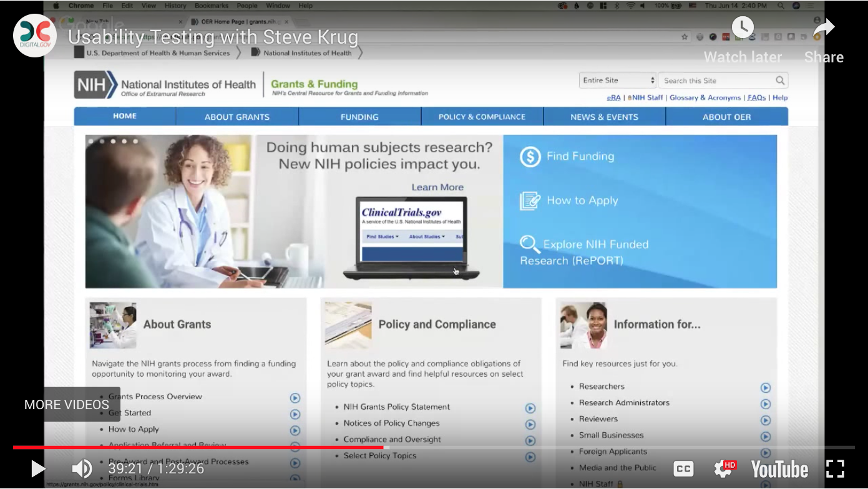Enter fullscreen mode on the video player
This screenshot has height=489, width=868.
point(836,468)
